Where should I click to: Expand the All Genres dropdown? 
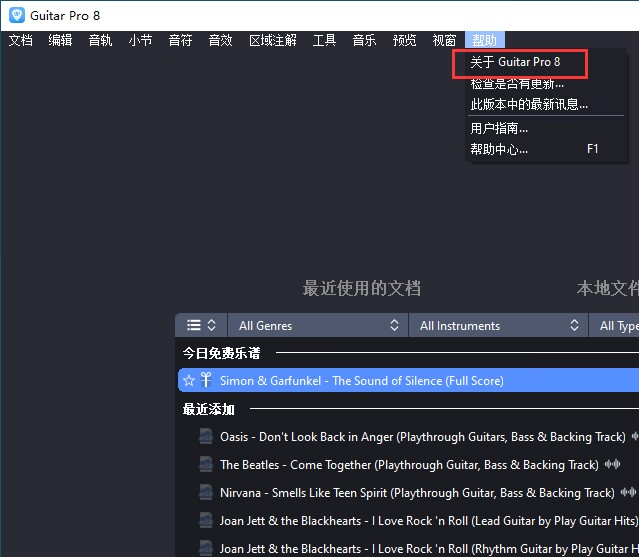[x=318, y=326]
